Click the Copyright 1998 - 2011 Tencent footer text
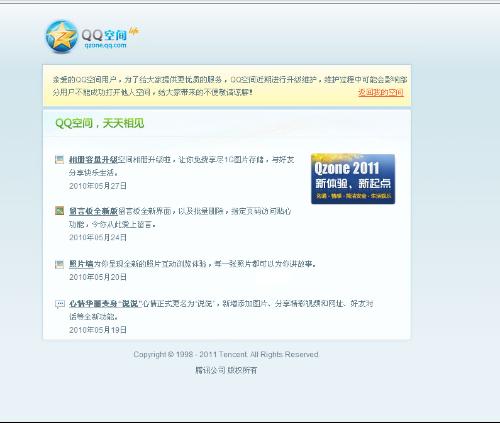 [x=226, y=354]
